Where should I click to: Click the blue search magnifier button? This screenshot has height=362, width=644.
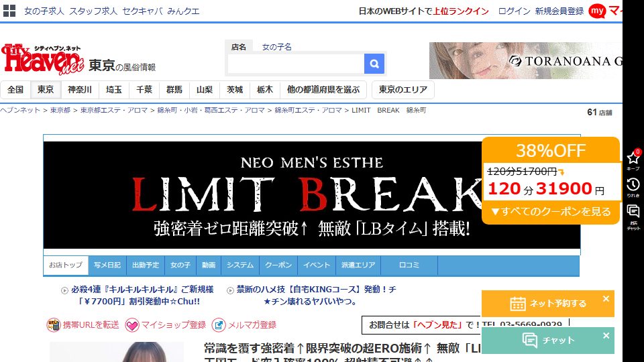pyautogui.click(x=374, y=64)
